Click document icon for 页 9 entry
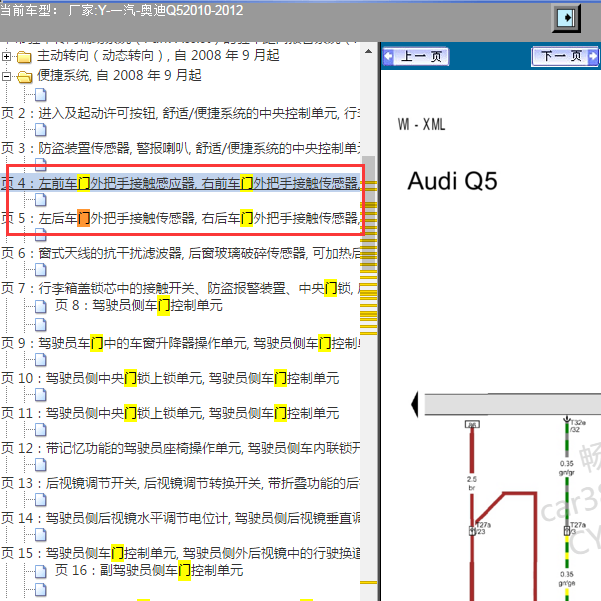 click(x=41, y=325)
